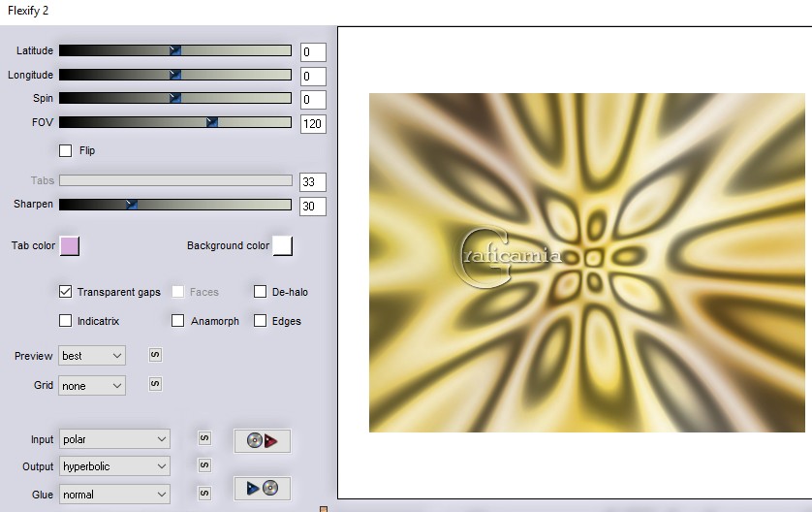Screen dimensions: 812x512
Task: Click the preview image thumbnail
Action: pyautogui.click(x=587, y=263)
